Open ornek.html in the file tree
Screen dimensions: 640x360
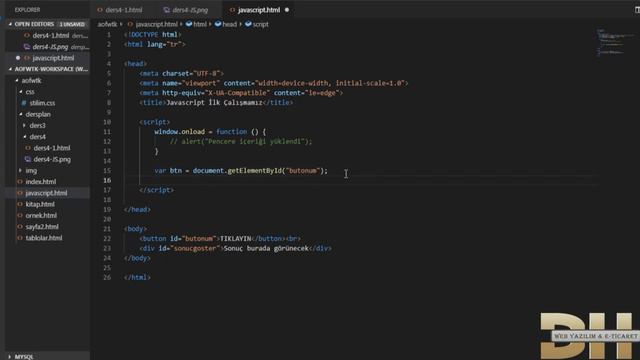pyautogui.click(x=41, y=215)
